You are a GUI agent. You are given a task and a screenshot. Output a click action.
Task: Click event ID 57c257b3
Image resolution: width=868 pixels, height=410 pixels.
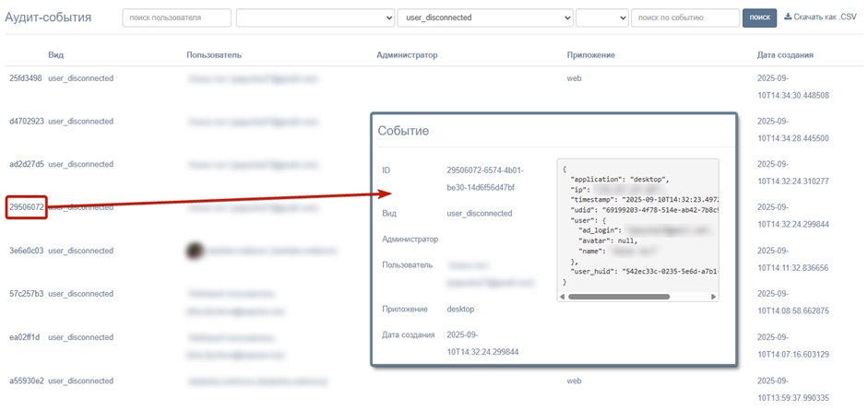26,294
